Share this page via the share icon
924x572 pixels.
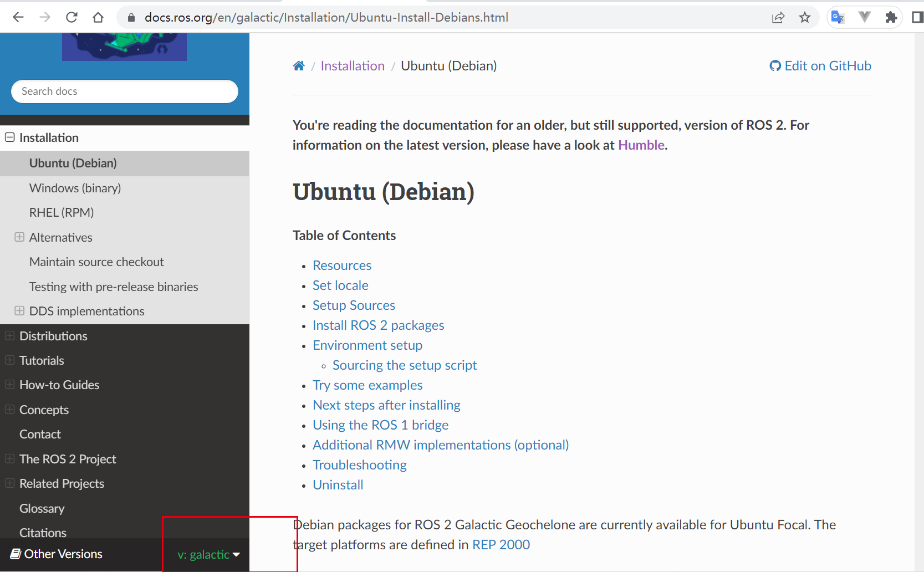pyautogui.click(x=778, y=17)
